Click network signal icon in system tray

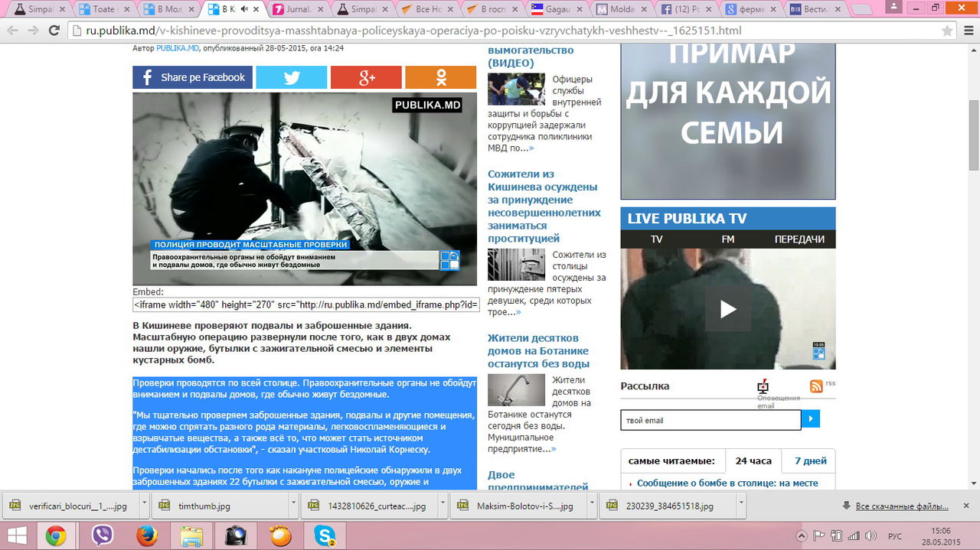854,536
